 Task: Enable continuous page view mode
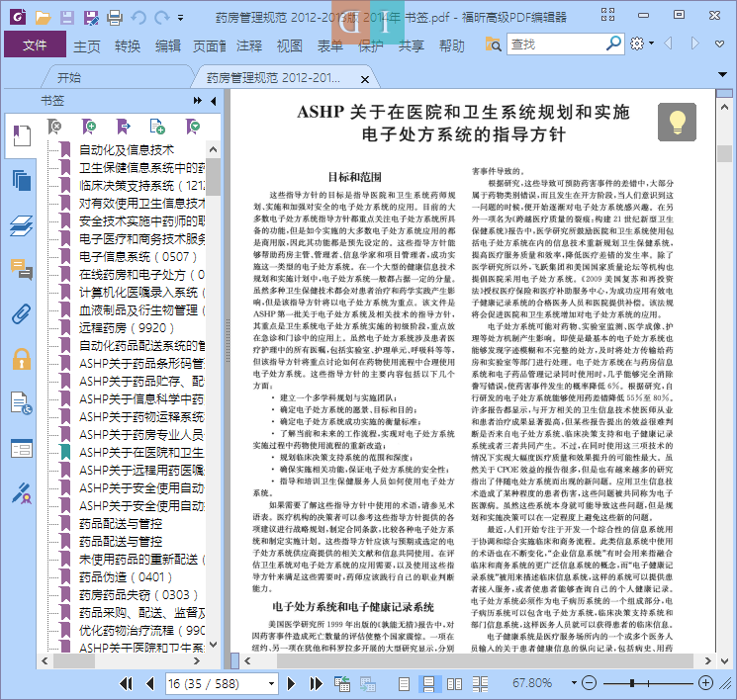pyautogui.click(x=429, y=683)
